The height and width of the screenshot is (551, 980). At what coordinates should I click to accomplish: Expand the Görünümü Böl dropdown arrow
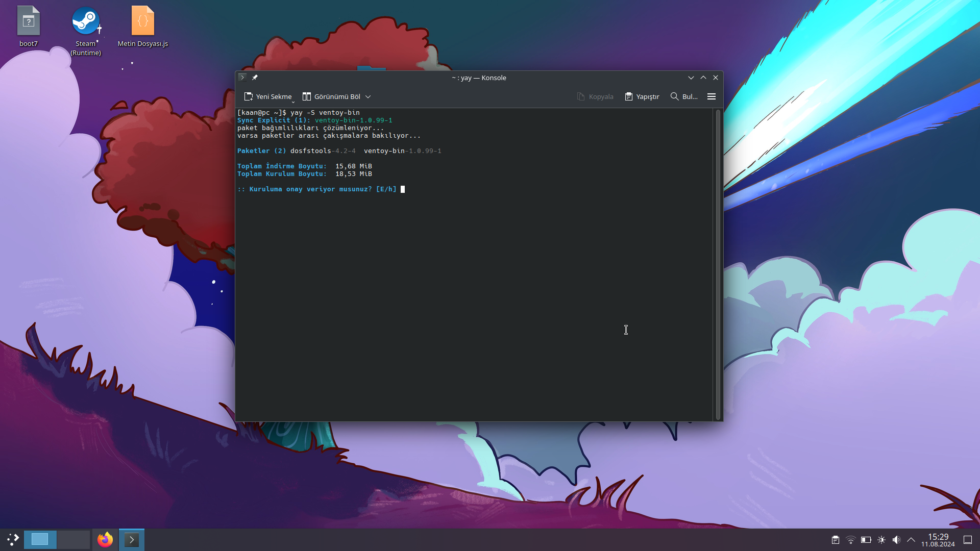[x=368, y=96]
